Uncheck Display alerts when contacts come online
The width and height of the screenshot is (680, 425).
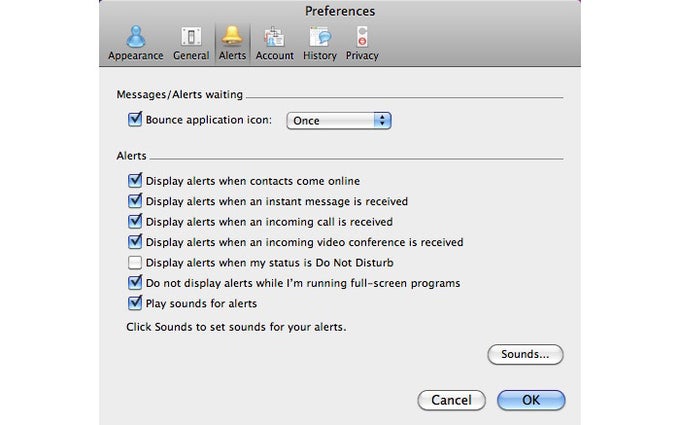(x=135, y=180)
